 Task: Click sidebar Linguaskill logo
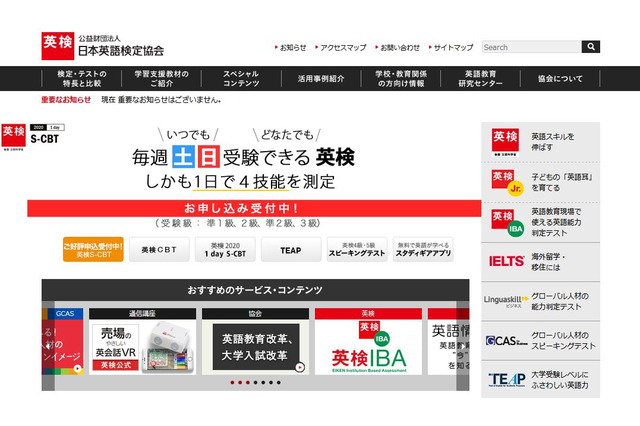(x=505, y=301)
